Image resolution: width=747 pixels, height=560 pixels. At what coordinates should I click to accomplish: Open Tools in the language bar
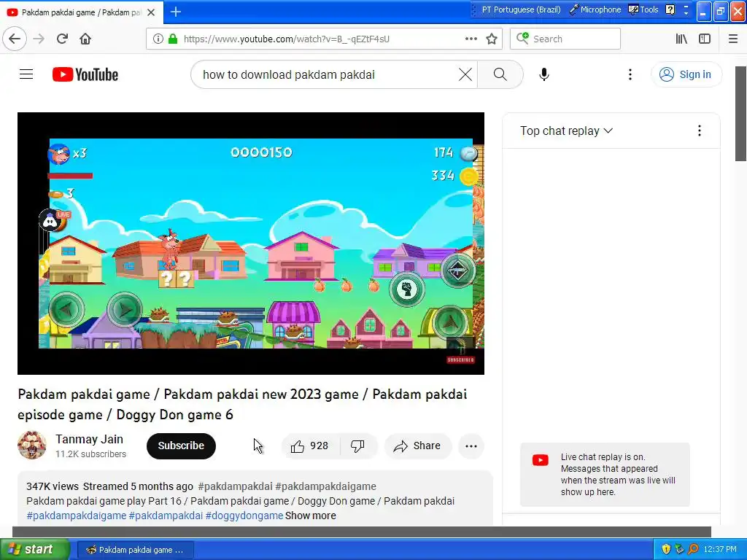tap(643, 9)
